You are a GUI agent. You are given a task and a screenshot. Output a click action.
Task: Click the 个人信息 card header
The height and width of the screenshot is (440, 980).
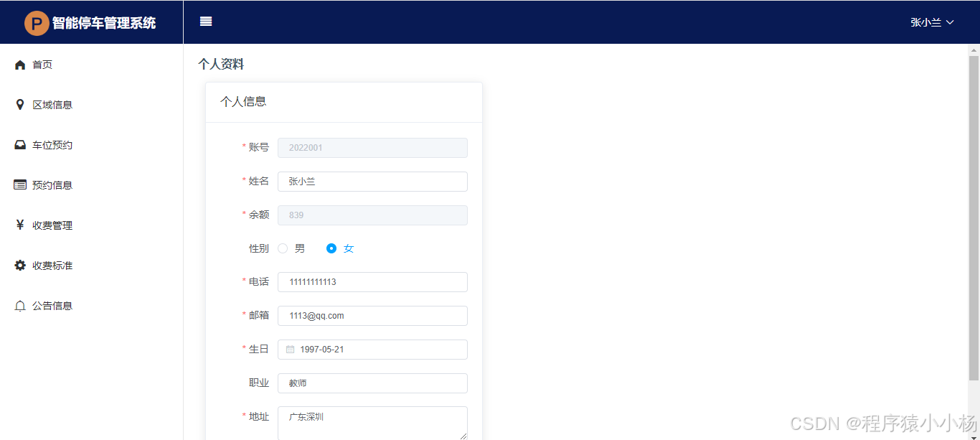tap(344, 102)
